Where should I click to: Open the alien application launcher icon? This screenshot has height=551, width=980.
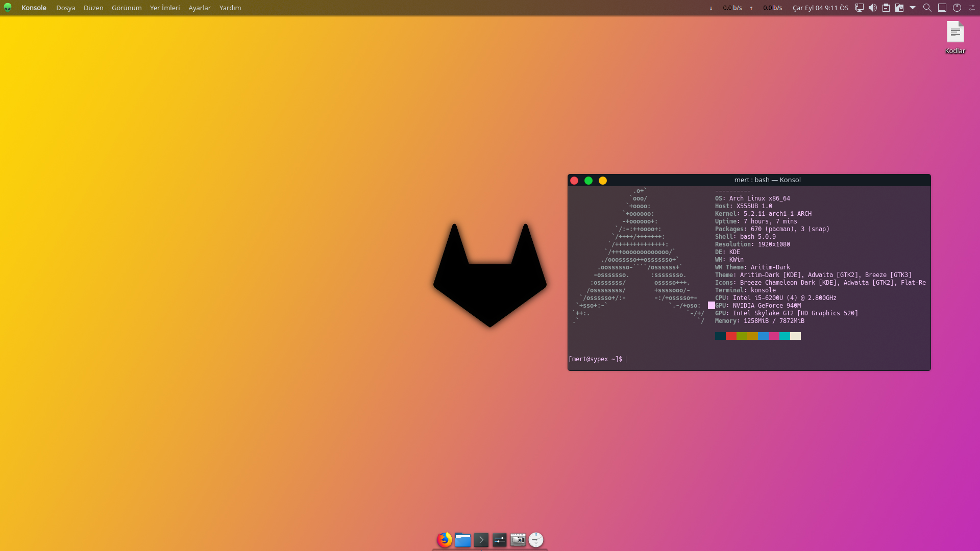tap(8, 8)
